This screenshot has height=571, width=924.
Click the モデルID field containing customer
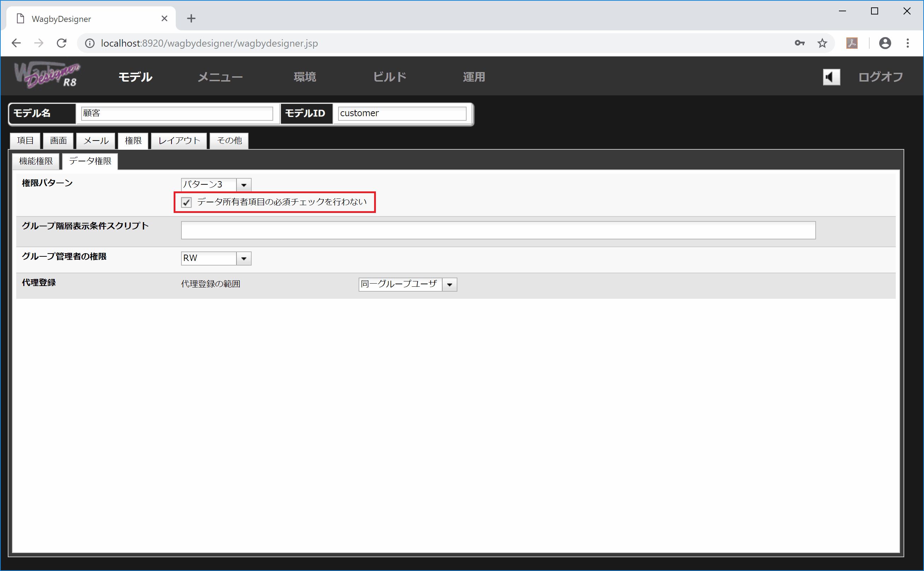click(x=402, y=113)
